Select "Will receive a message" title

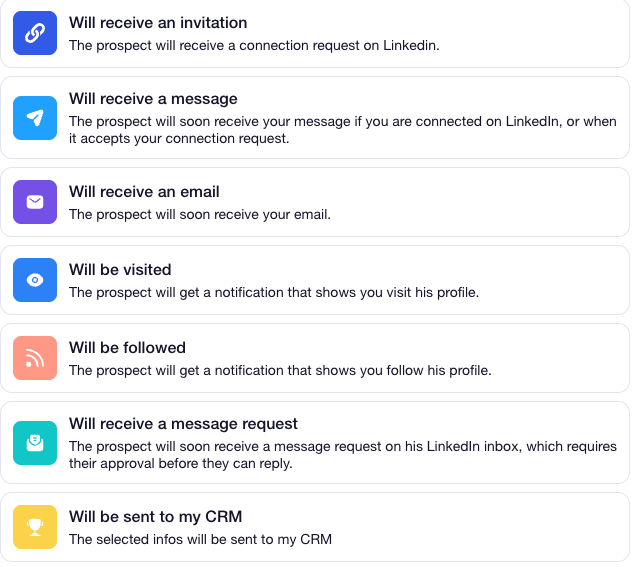coord(153,99)
